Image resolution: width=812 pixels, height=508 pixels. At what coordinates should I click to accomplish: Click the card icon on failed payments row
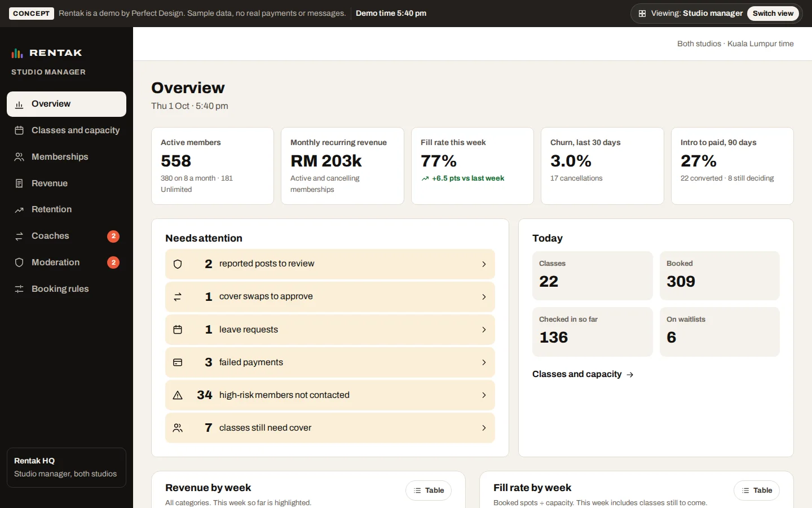(x=178, y=362)
